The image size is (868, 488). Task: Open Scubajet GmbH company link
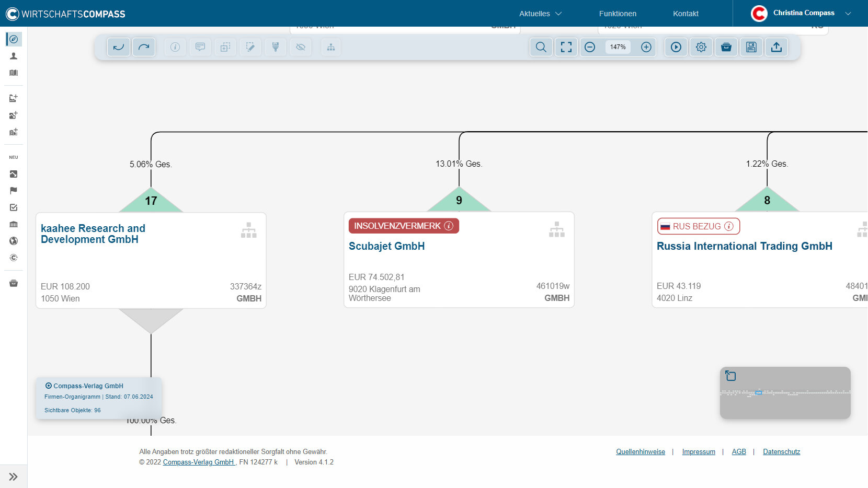click(386, 246)
